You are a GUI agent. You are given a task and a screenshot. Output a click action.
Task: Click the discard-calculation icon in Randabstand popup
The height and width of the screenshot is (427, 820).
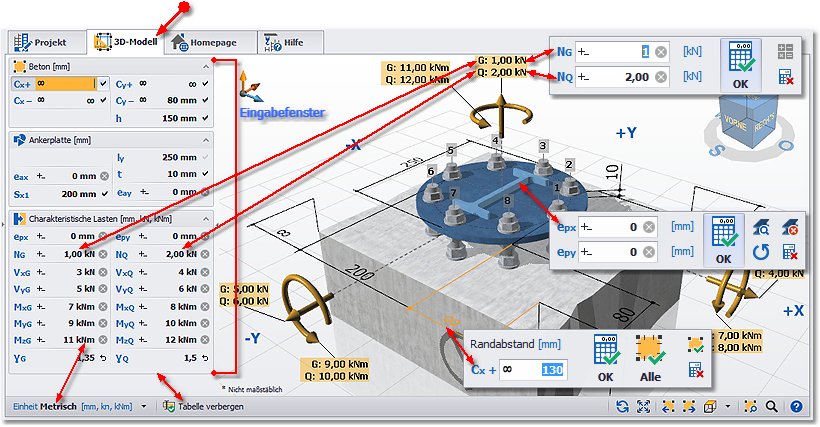[696, 370]
